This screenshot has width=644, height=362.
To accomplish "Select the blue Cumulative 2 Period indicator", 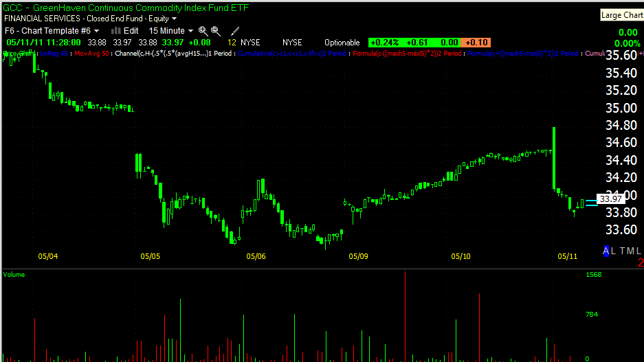I will tap(291, 54).
